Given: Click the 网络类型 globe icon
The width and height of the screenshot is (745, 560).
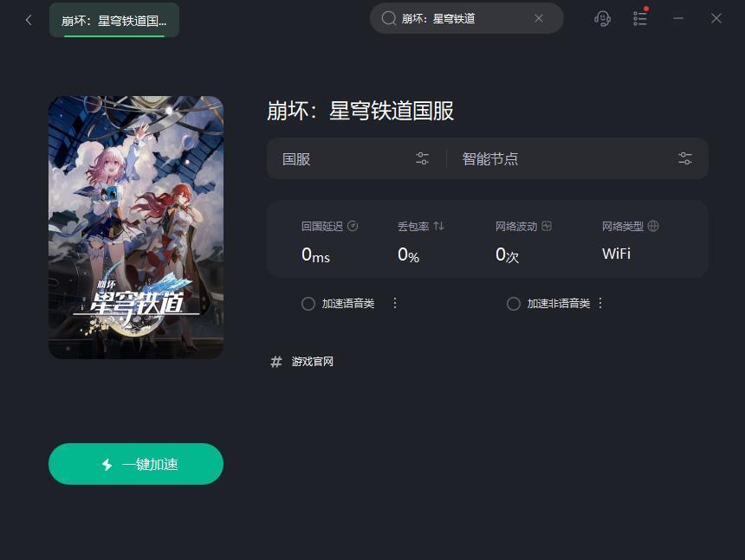Looking at the screenshot, I should [653, 226].
